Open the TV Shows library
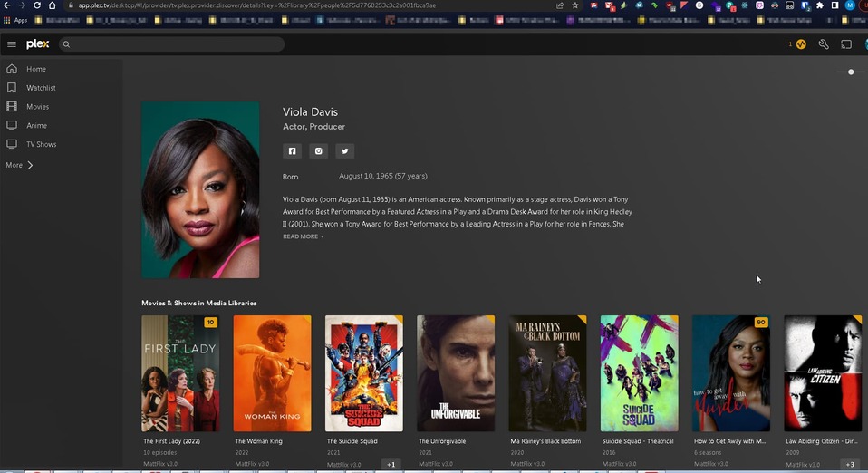Screen dimensions: 868x473 [42, 145]
